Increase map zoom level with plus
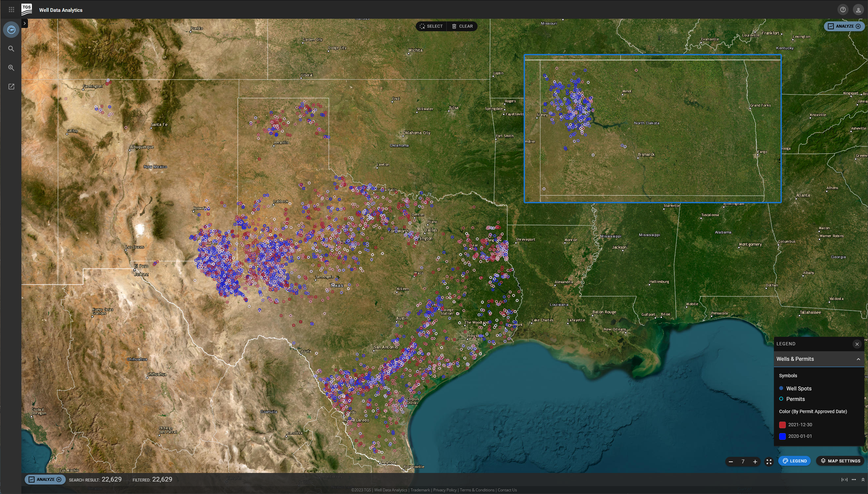Viewport: 868px width, 494px height. coord(755,461)
